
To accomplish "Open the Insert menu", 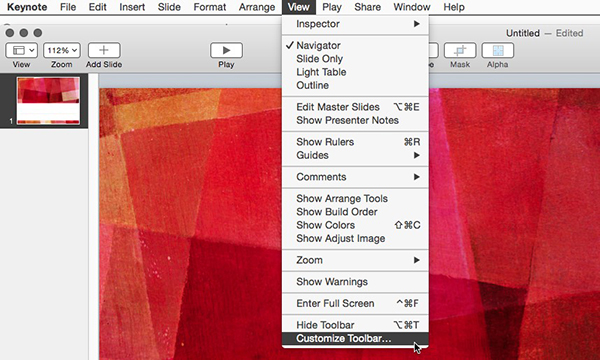I will click(x=132, y=7).
